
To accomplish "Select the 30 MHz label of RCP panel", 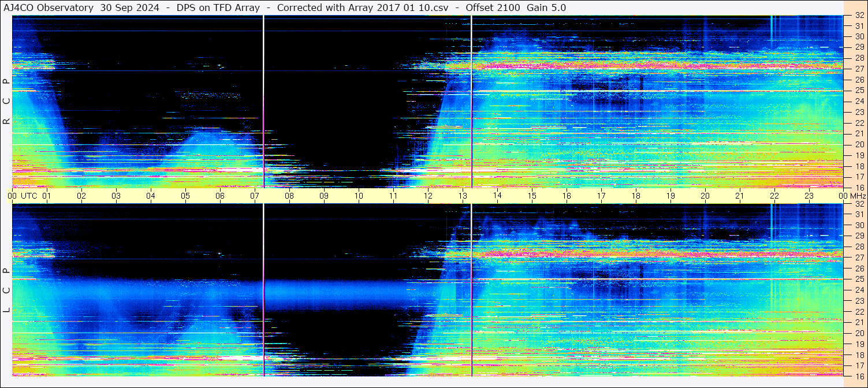I will (x=859, y=36).
